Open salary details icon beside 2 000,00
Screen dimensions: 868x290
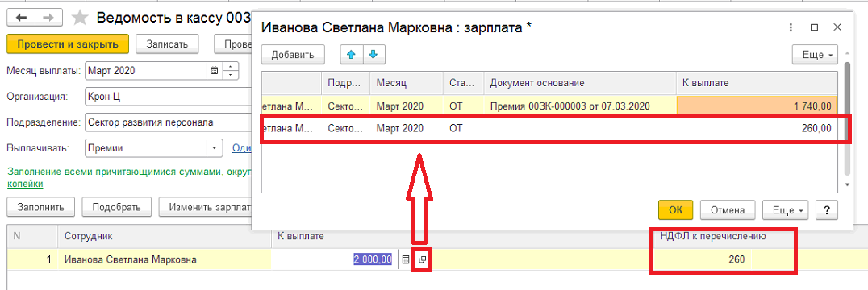coord(422,259)
